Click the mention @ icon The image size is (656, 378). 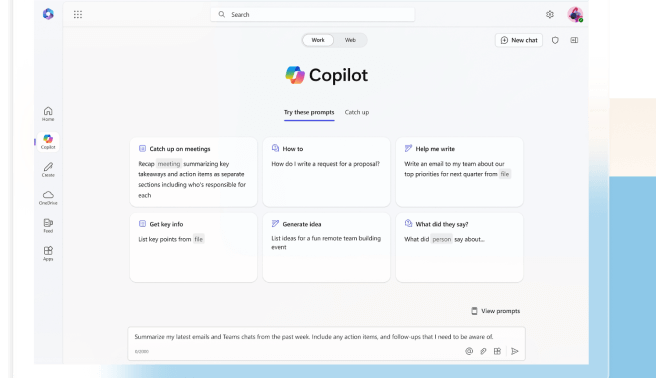point(469,351)
